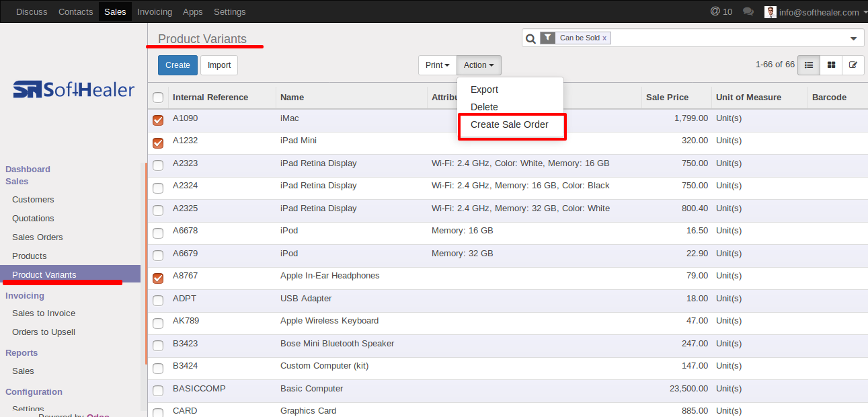Click the BASICCOMP reference cell
This screenshot has width=868, height=417.
(199, 389)
